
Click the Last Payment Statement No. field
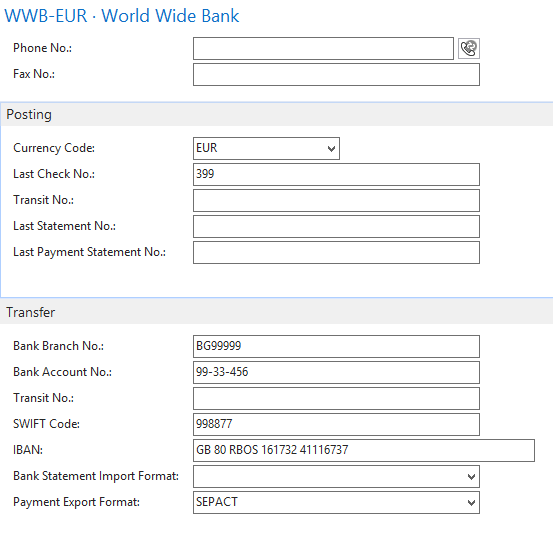pyautogui.click(x=336, y=252)
